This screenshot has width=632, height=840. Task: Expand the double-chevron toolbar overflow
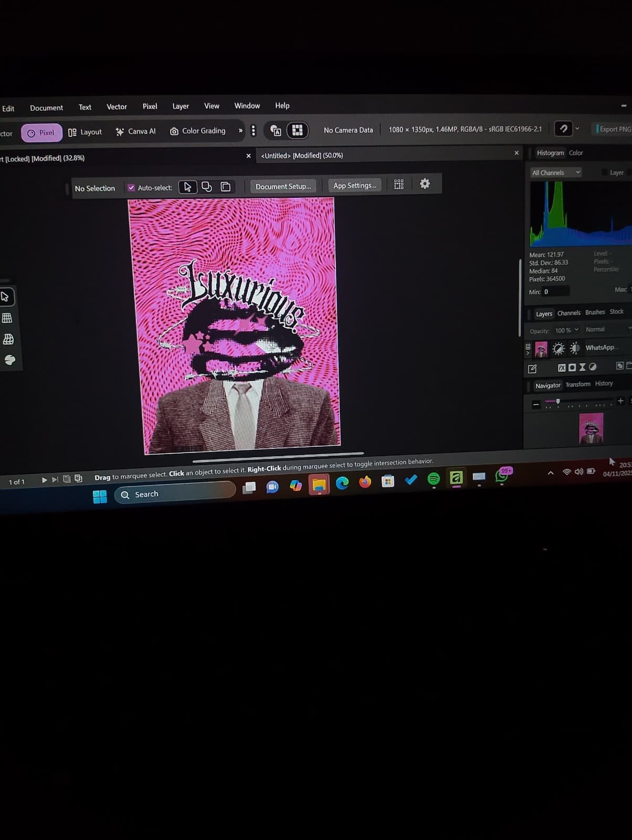[240, 130]
